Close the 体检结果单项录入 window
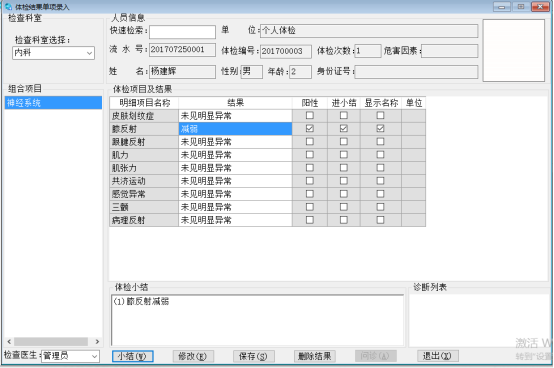554x368 pixels. coord(540,7)
